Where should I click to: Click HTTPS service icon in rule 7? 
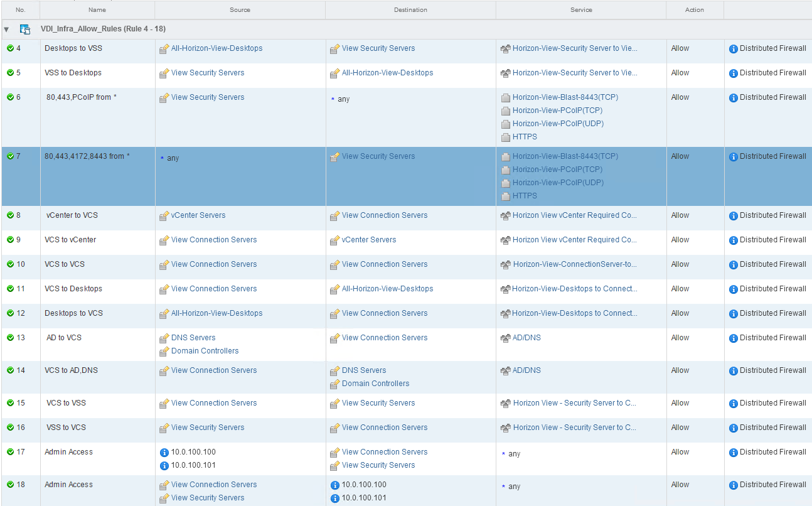tap(506, 196)
